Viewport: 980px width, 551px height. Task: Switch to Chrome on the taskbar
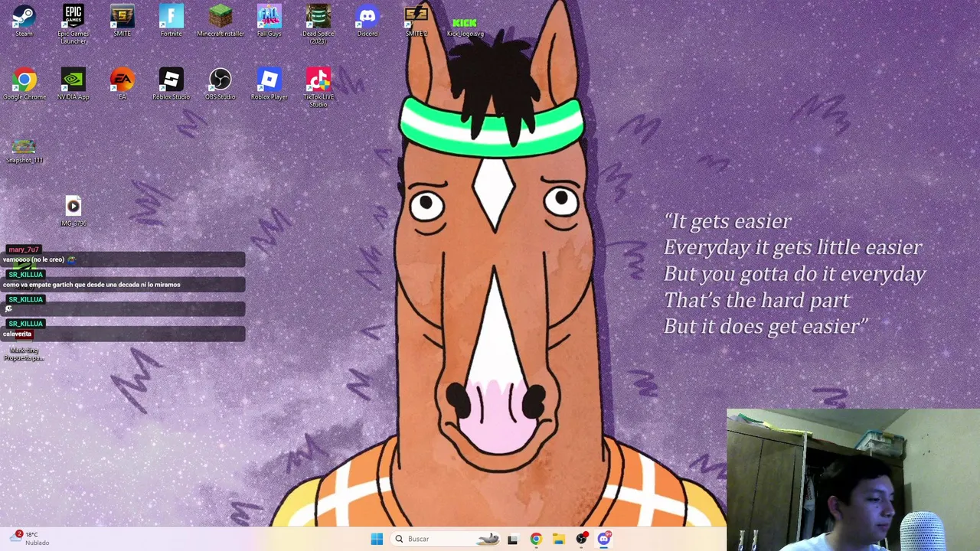pos(535,539)
